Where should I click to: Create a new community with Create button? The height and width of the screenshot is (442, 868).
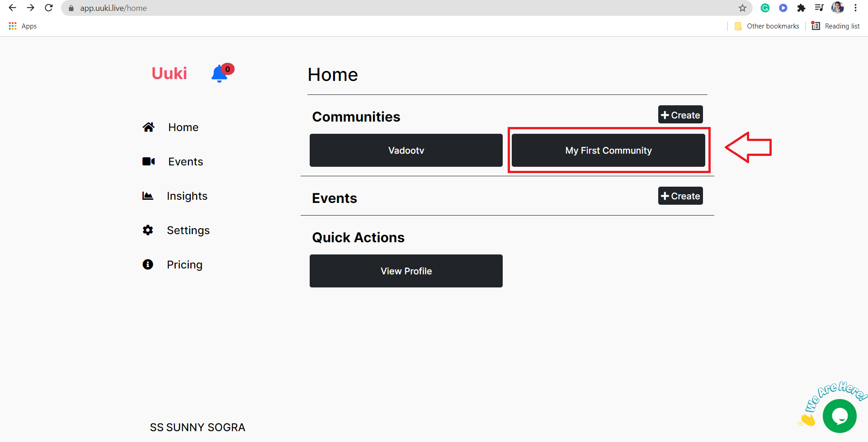(x=680, y=115)
